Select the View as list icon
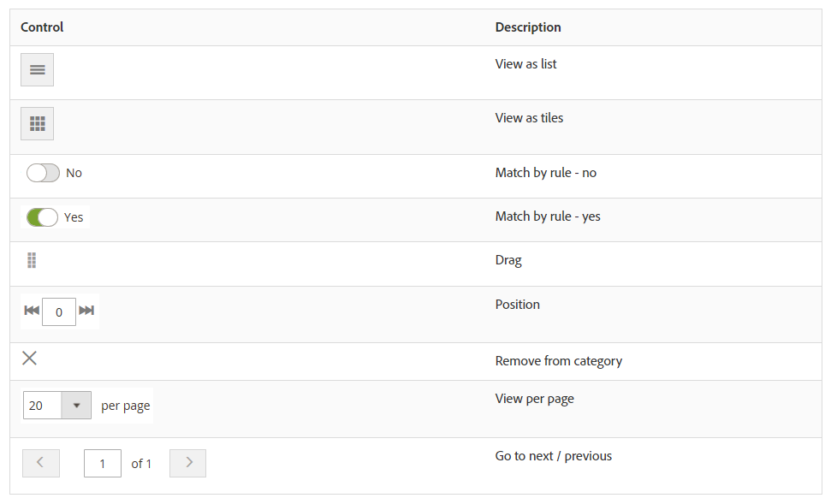 (x=37, y=69)
